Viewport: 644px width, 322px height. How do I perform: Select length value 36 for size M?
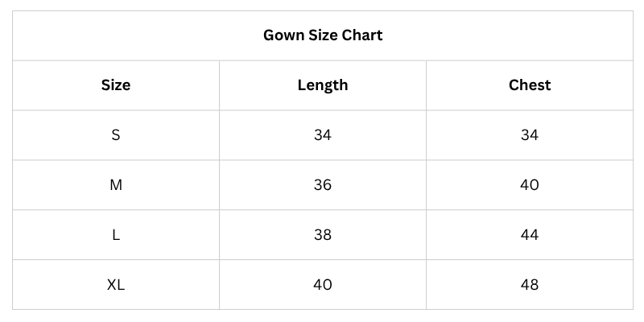tap(323, 185)
